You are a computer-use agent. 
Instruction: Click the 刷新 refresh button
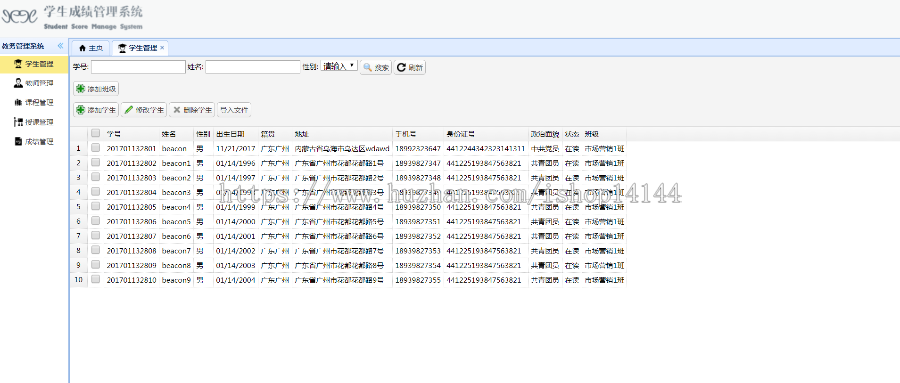(409, 67)
